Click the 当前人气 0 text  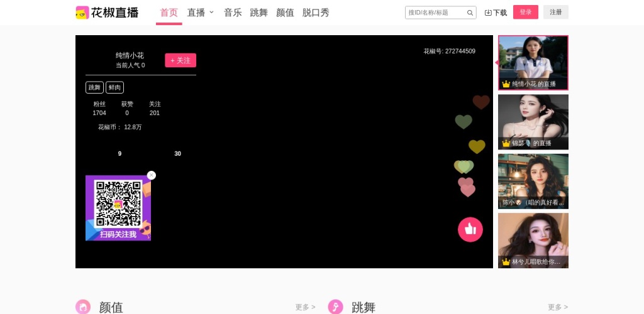pyautogui.click(x=130, y=65)
